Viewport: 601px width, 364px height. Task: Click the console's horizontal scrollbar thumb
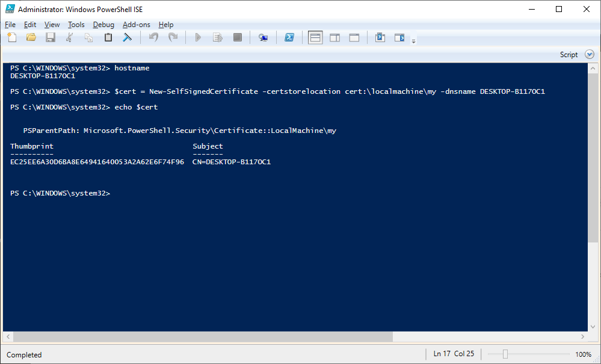(x=203, y=337)
